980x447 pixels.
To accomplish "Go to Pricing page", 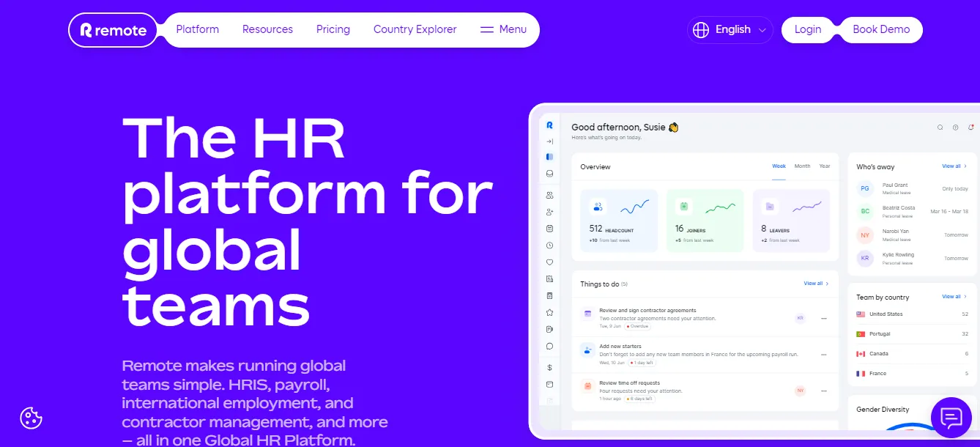I will (333, 30).
